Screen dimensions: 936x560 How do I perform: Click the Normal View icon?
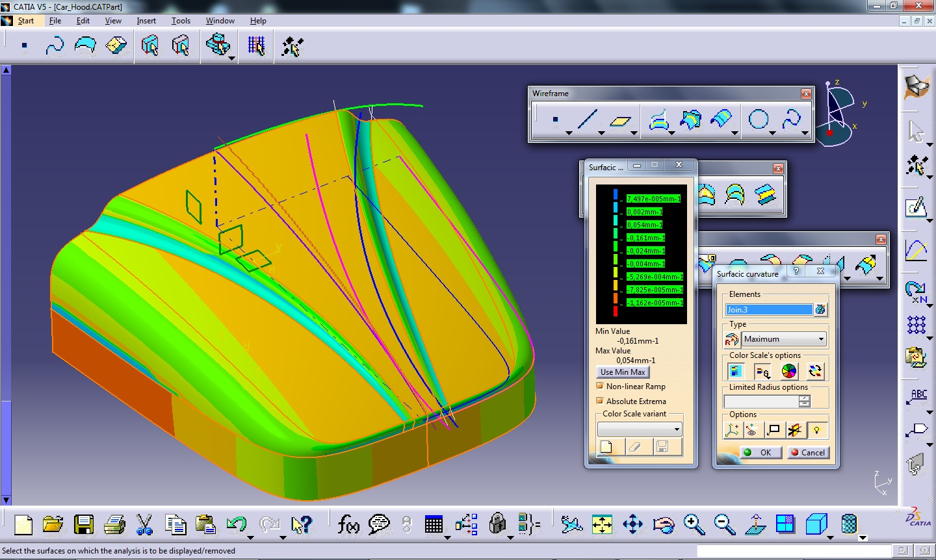755,524
